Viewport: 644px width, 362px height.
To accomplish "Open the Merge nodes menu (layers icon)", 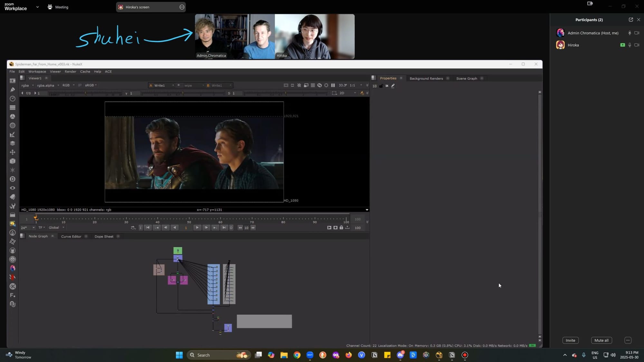I will coord(13,144).
